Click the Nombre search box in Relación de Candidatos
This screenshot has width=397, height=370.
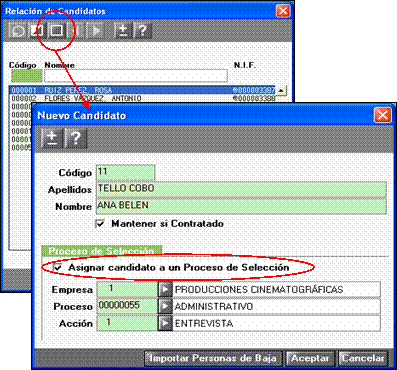point(136,76)
